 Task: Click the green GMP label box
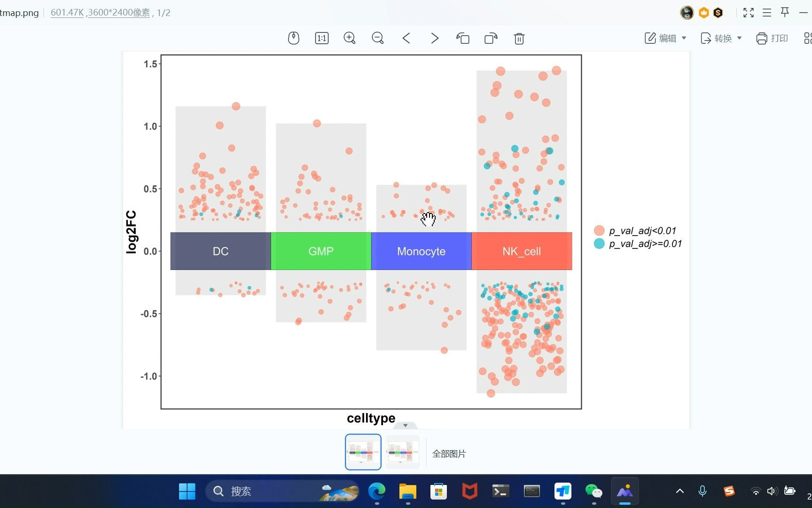click(x=321, y=251)
